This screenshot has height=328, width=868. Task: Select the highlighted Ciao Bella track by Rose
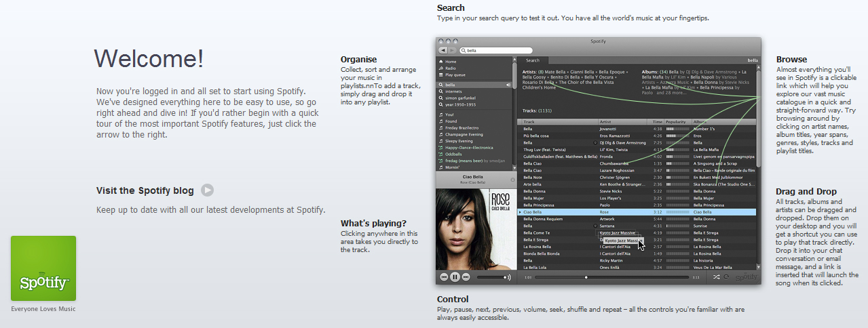point(638,212)
